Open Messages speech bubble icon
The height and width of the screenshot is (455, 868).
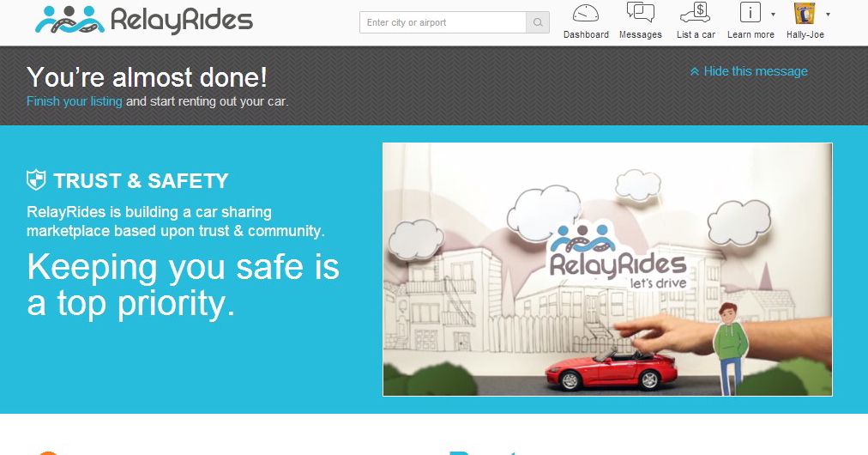pyautogui.click(x=641, y=12)
